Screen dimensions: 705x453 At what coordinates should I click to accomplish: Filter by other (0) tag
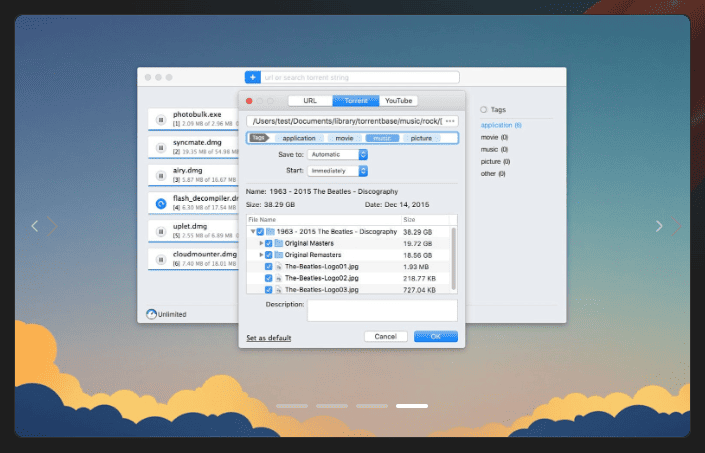[493, 173]
